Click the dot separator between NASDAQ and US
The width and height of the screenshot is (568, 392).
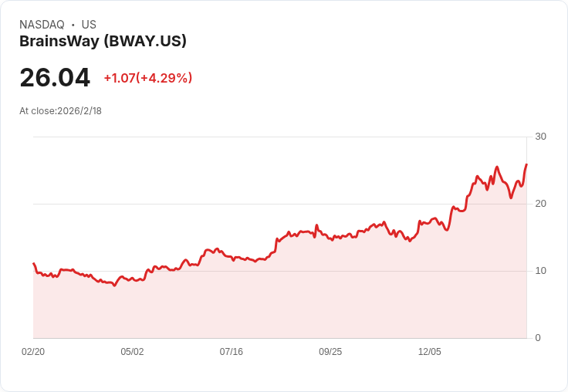[73, 25]
